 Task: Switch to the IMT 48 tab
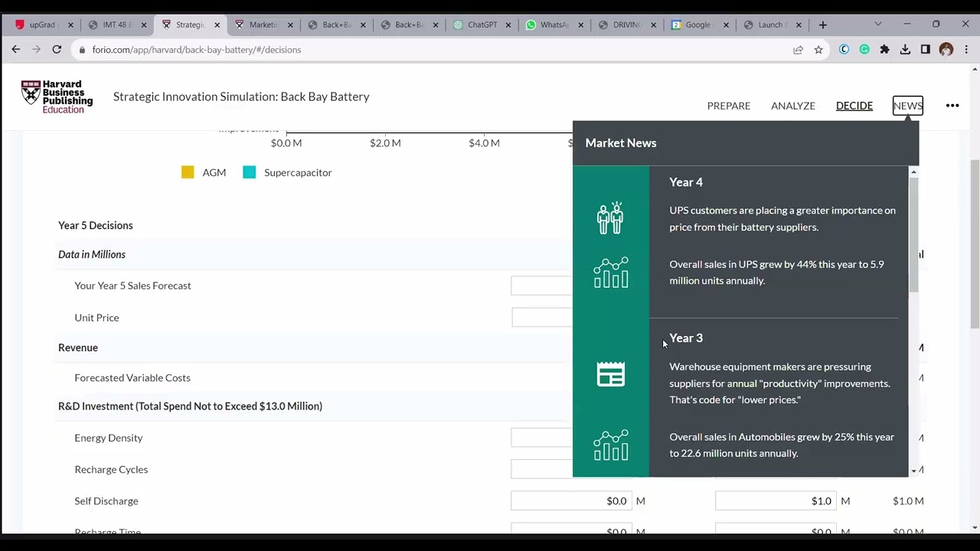115,24
